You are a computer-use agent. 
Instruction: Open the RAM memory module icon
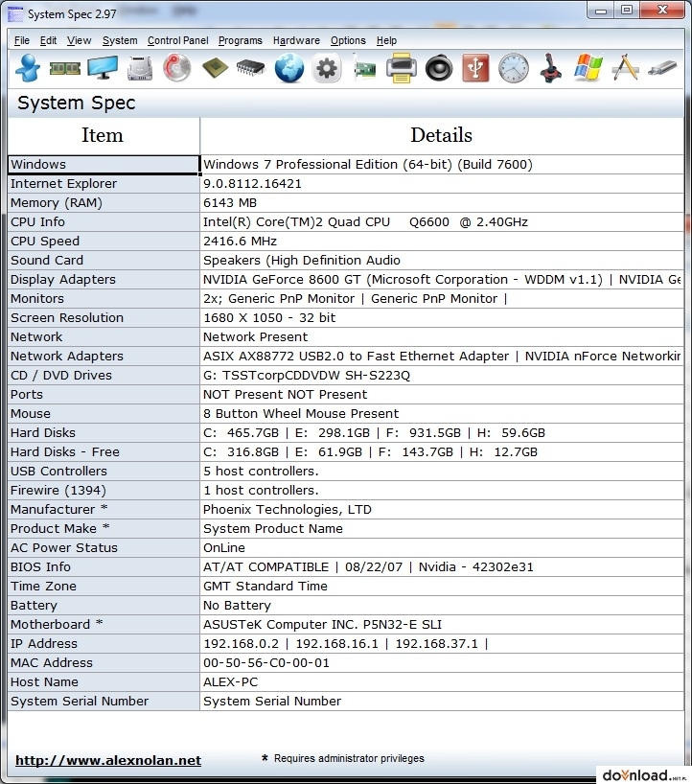(65, 68)
